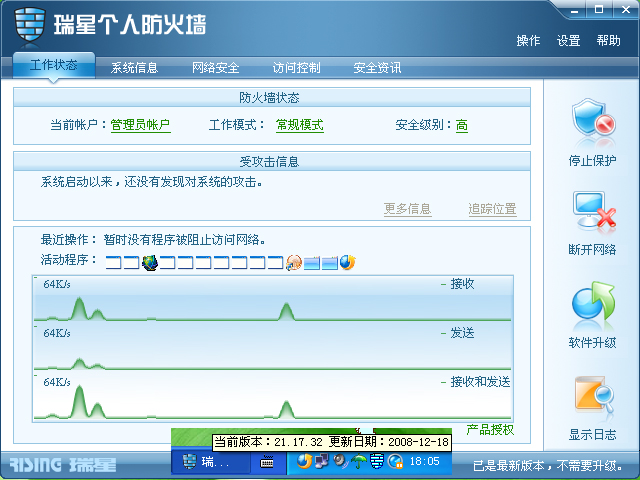The width and height of the screenshot is (640, 480).
Task: Open the 帮助 menu
Action: pyautogui.click(x=608, y=40)
